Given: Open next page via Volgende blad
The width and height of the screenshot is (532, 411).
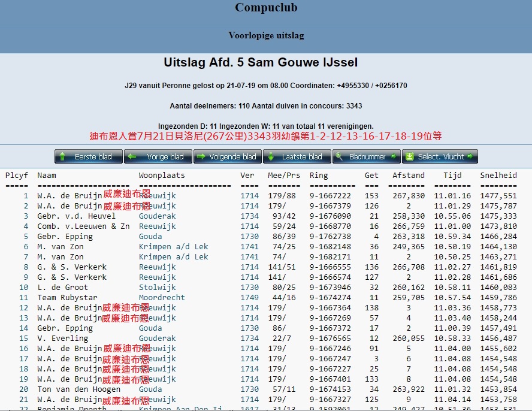Looking at the screenshot, I should point(228,156).
